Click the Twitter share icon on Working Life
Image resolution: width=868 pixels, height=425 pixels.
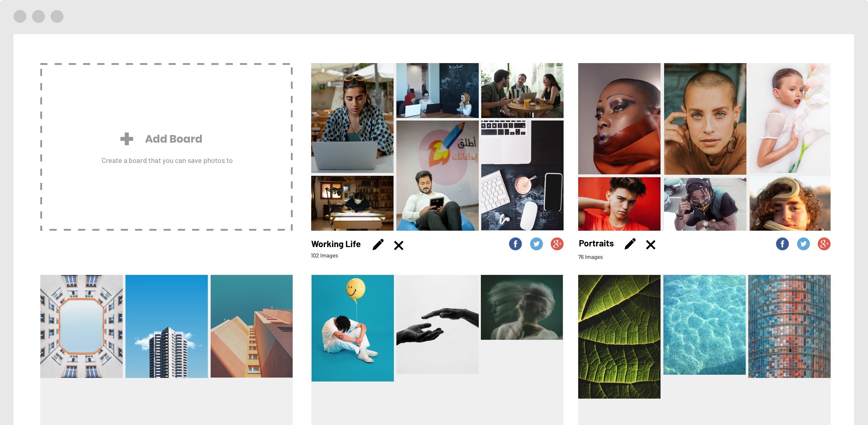[x=536, y=244]
